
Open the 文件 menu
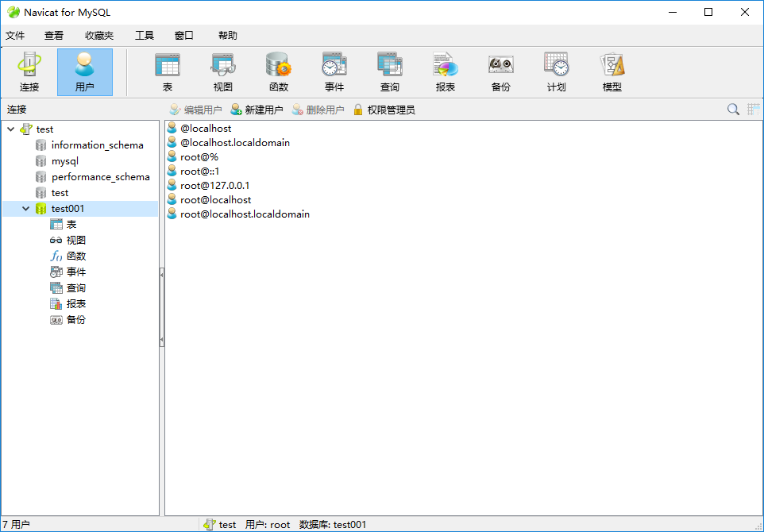tap(15, 36)
